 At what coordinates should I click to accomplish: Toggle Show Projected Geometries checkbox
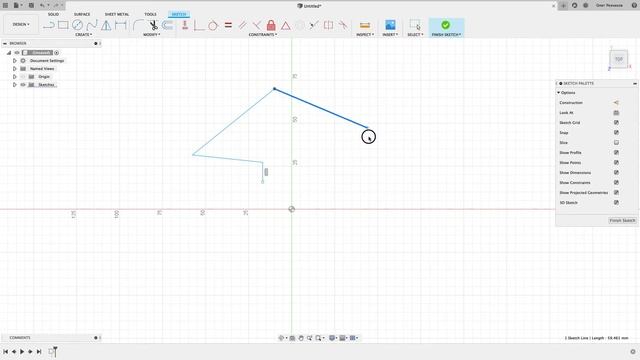tap(616, 193)
